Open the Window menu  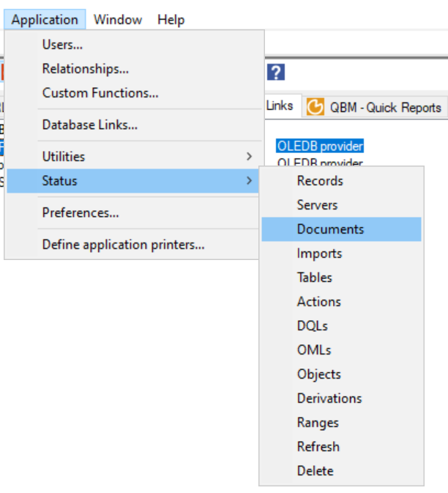pos(118,20)
